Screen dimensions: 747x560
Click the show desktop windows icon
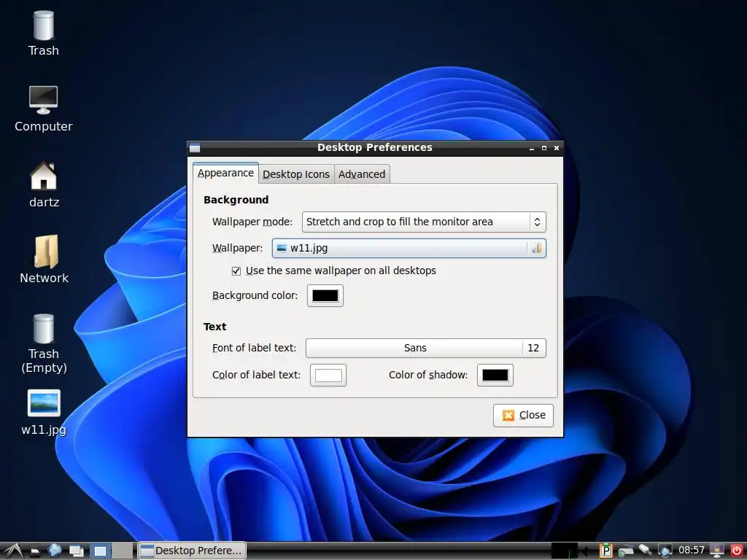pos(76,551)
